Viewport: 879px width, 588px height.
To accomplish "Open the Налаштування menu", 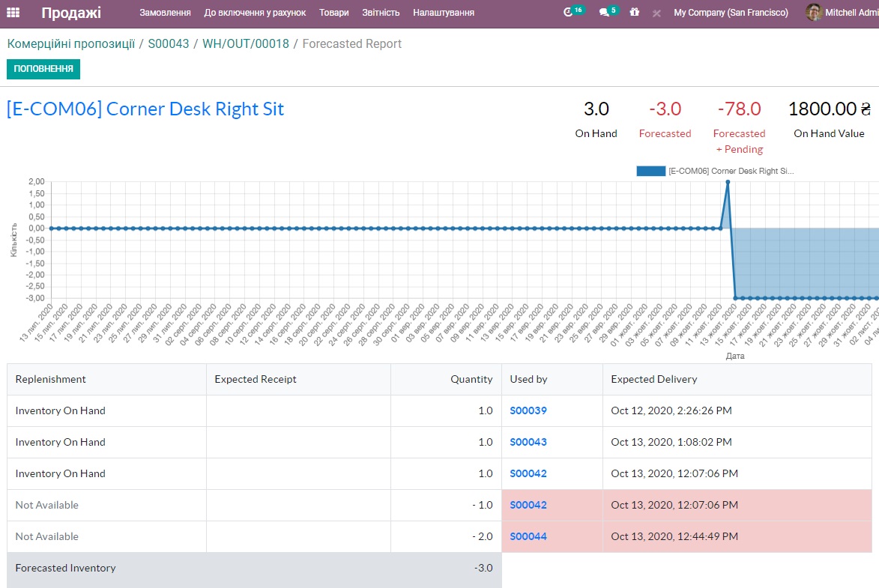I will click(x=444, y=13).
